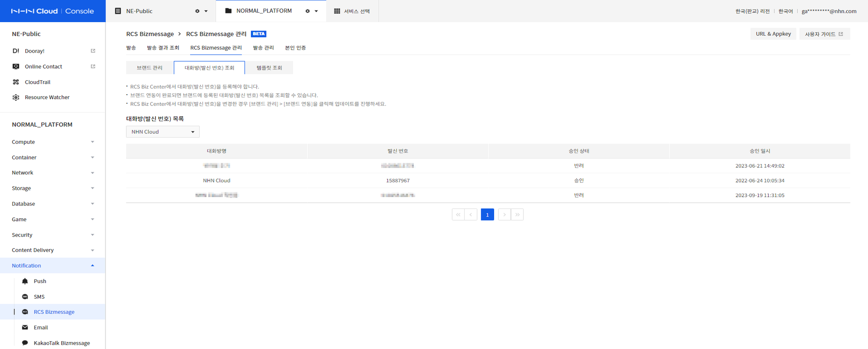Screen dimensions: 868x349
Task: Click the 승인 status cell
Action: [x=579, y=181]
